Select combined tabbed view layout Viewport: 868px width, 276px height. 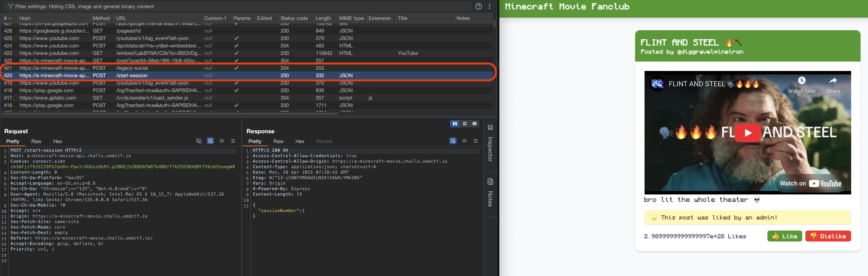(x=474, y=123)
